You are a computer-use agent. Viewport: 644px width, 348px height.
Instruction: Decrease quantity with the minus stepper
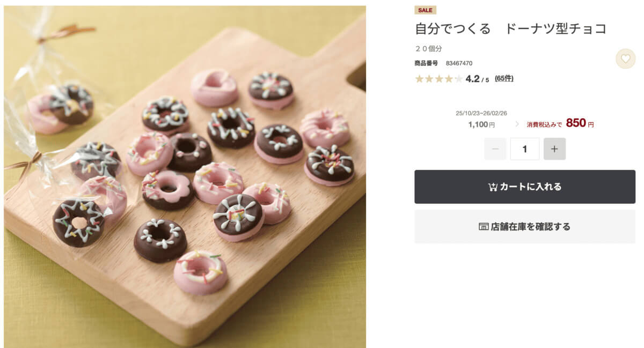(x=495, y=149)
